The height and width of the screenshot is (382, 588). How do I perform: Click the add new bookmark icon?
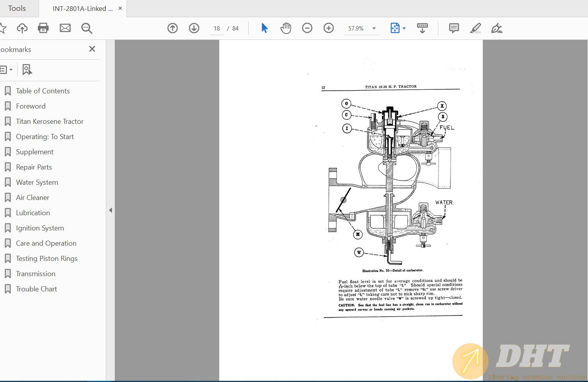pos(27,70)
